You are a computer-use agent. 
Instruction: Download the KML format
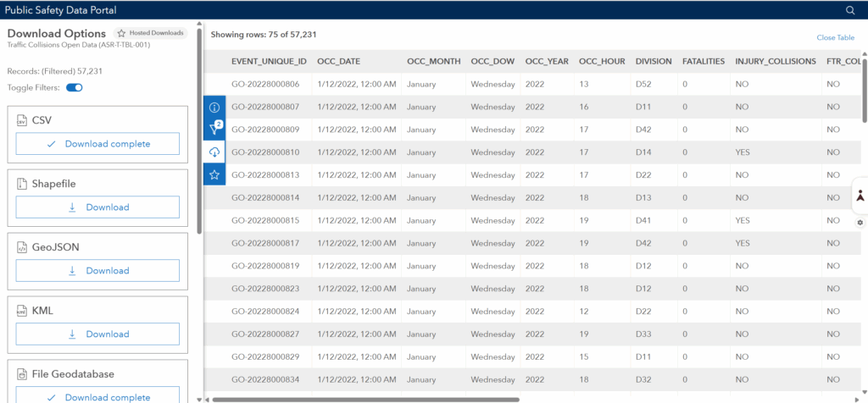click(x=97, y=334)
